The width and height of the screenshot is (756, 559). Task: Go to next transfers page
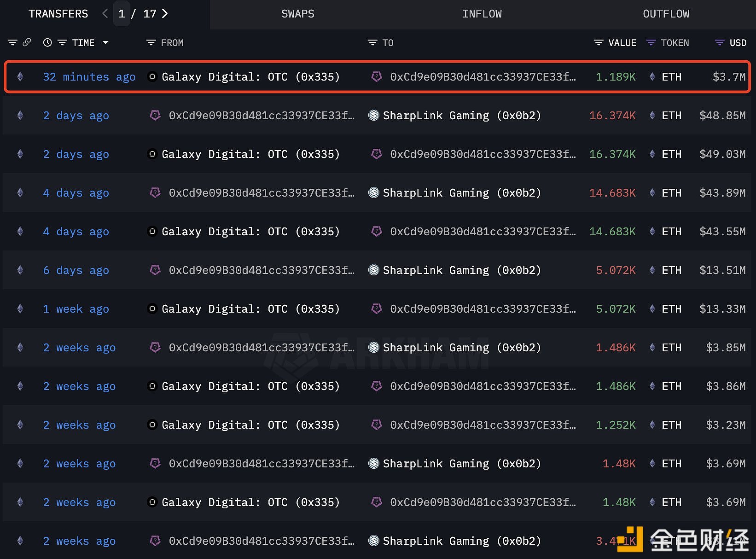165,14
